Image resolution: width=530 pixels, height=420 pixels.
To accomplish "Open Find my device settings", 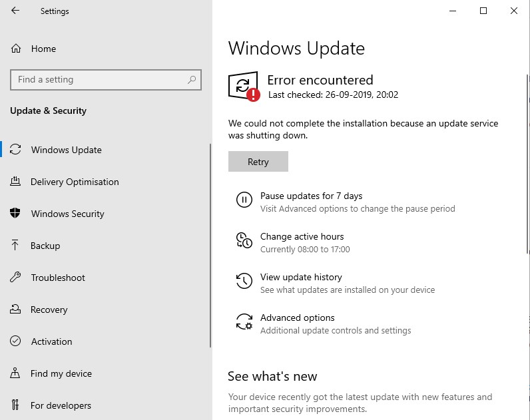I will pyautogui.click(x=61, y=373).
